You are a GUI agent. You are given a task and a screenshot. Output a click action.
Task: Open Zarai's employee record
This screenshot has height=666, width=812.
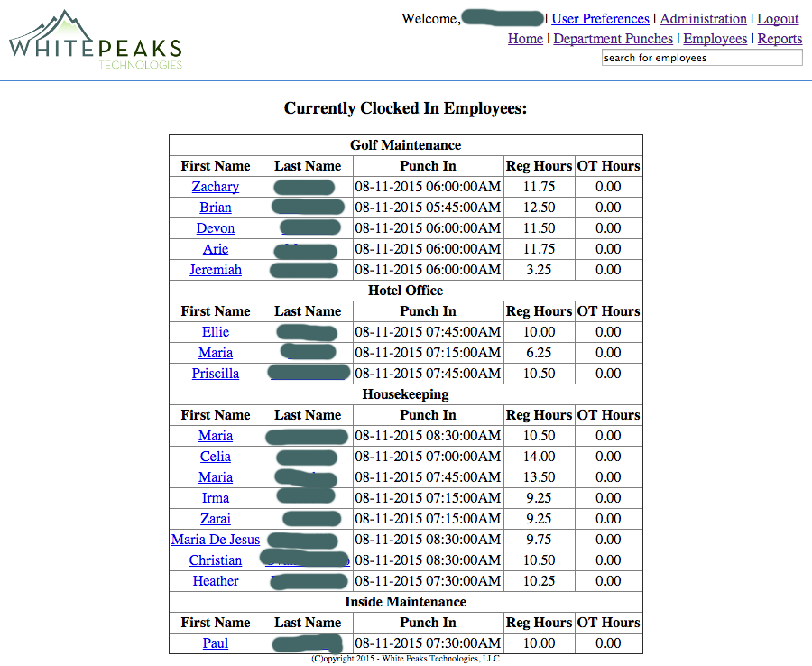click(x=216, y=518)
